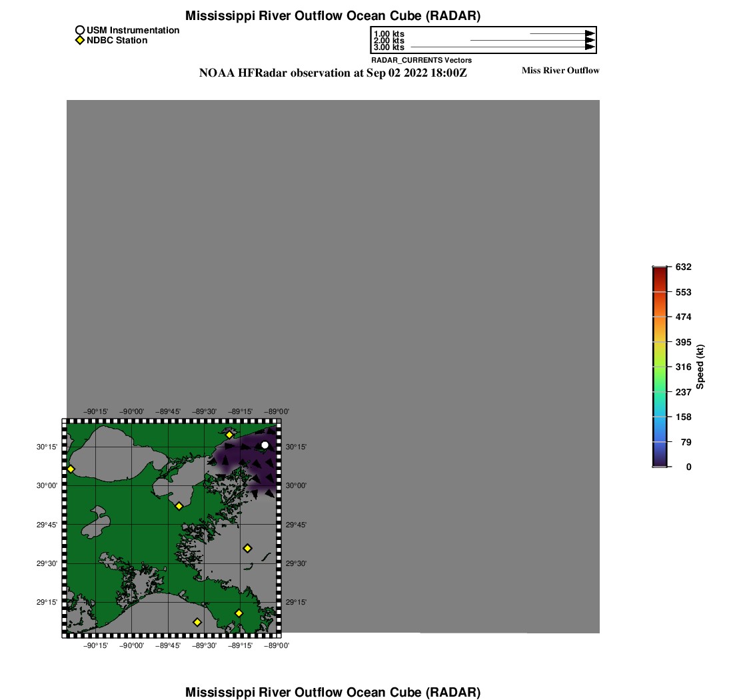
Task: Click the Miss River Outflow label
Action: (560, 71)
